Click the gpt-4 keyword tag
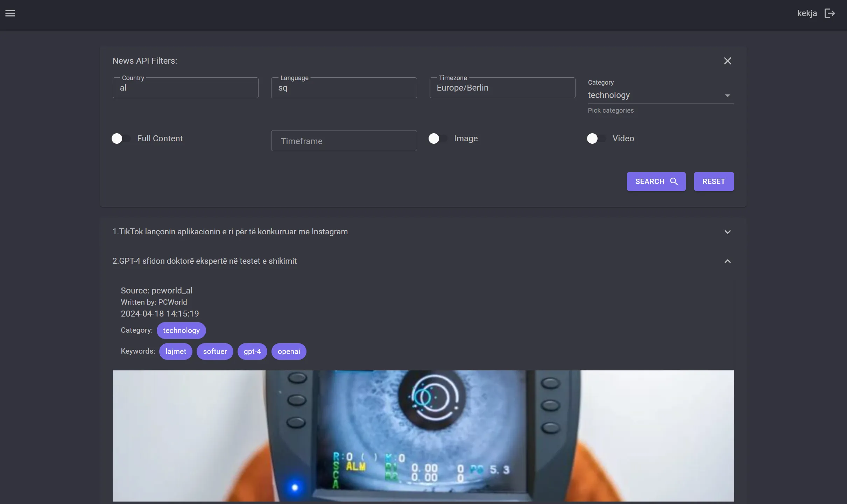847x504 pixels. (x=252, y=351)
